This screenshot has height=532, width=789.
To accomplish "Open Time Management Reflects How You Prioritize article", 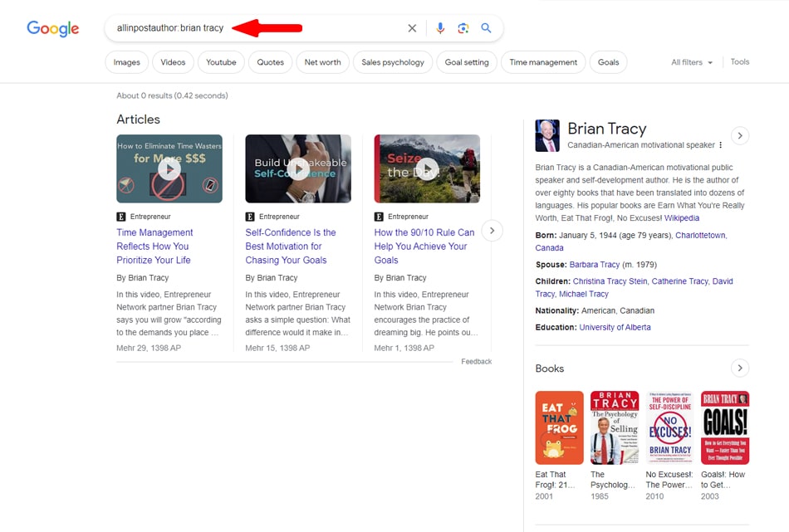I will pyautogui.click(x=154, y=246).
